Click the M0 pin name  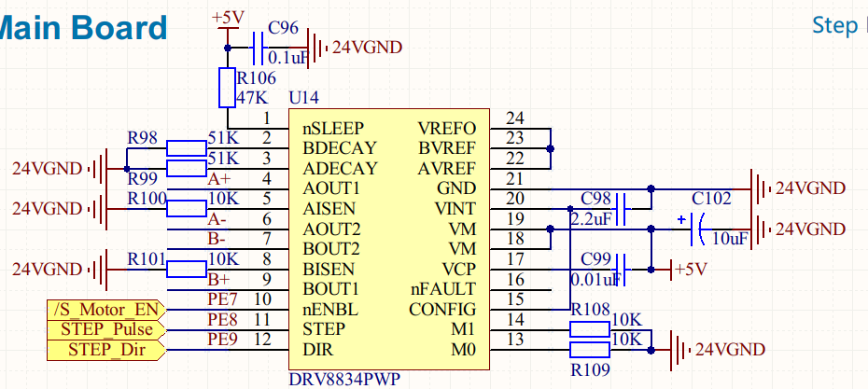click(465, 350)
